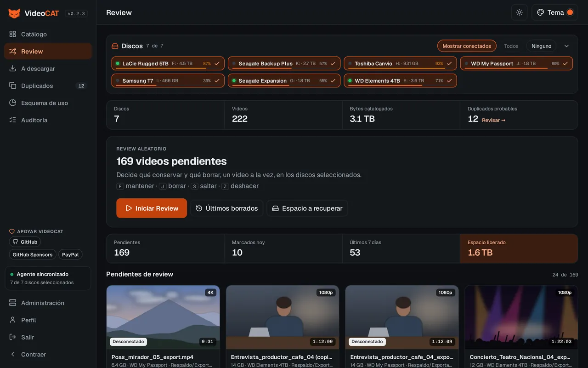Open Concierto_Teatro_Nacional_04 thumbnail
Image resolution: width=588 pixels, height=368 pixels.
(x=521, y=317)
